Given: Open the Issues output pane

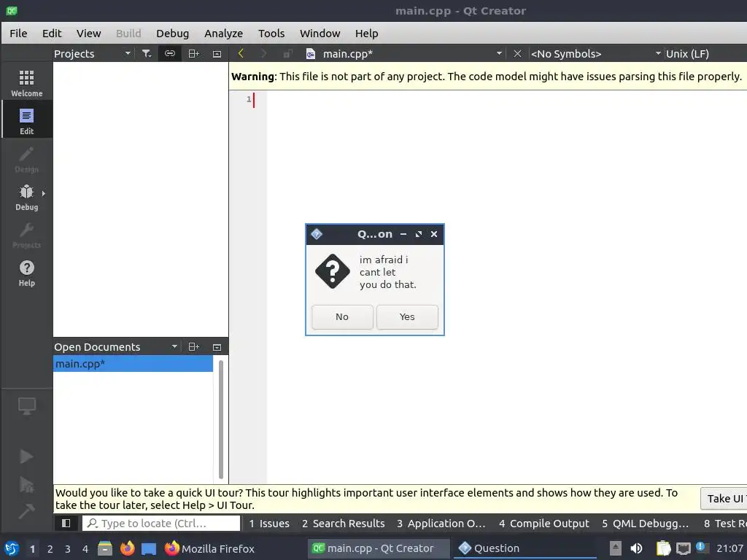Looking at the screenshot, I should pyautogui.click(x=269, y=524).
